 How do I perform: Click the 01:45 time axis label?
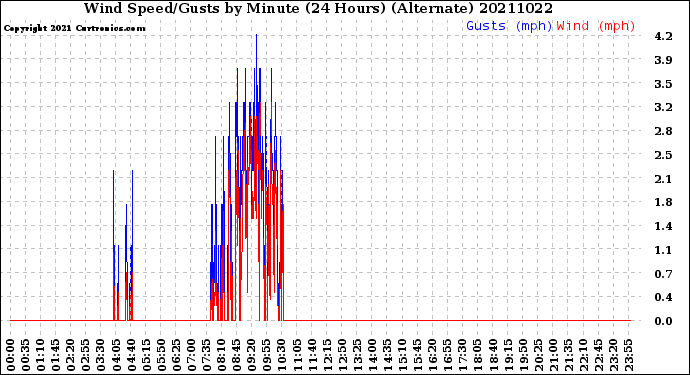(56, 355)
